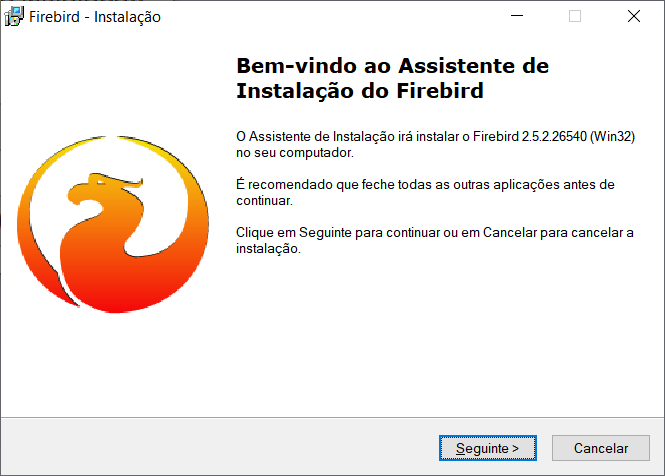Select the Firebird 2.5.2.26540 (Win32) version text
This screenshot has height=476, width=665.
(x=553, y=137)
